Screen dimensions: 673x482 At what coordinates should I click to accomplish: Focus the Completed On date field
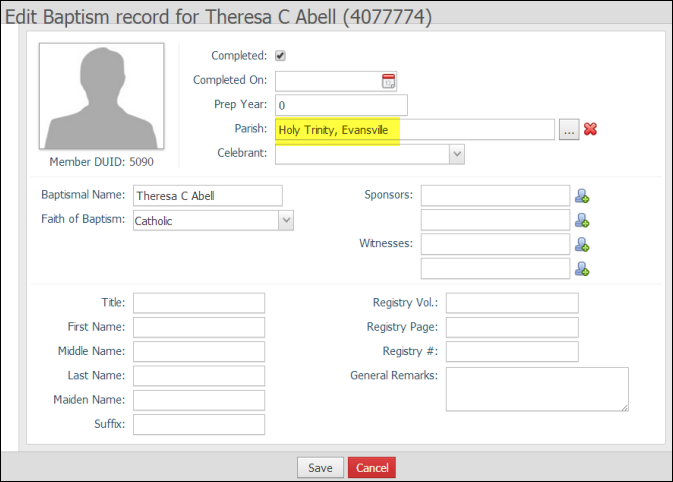click(x=327, y=81)
